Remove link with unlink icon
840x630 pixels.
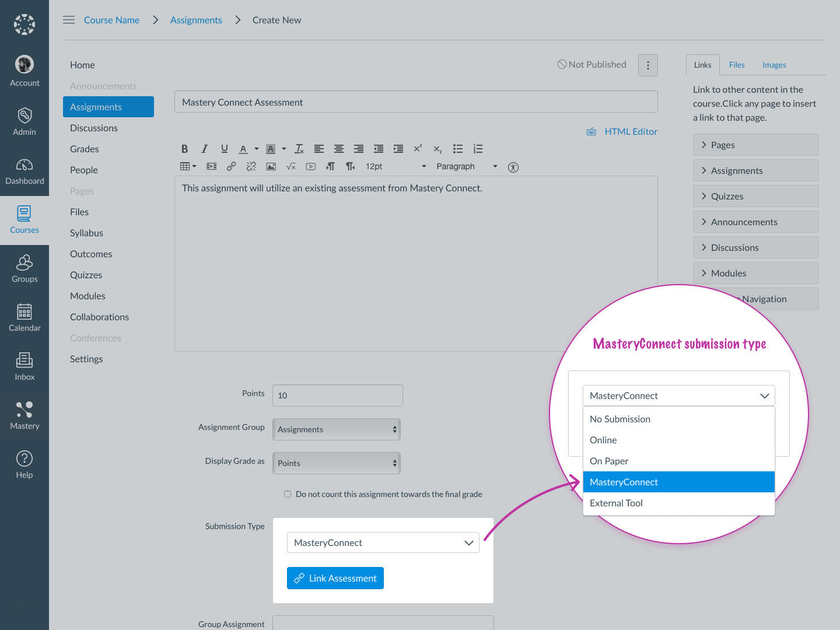pyautogui.click(x=251, y=166)
